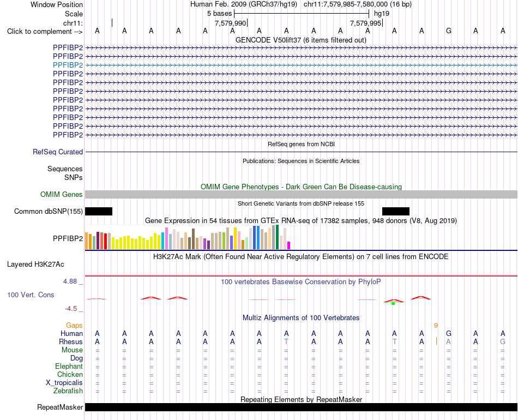Click the Chicken species label
The height and width of the screenshot is (420, 518).
click(x=70, y=374)
